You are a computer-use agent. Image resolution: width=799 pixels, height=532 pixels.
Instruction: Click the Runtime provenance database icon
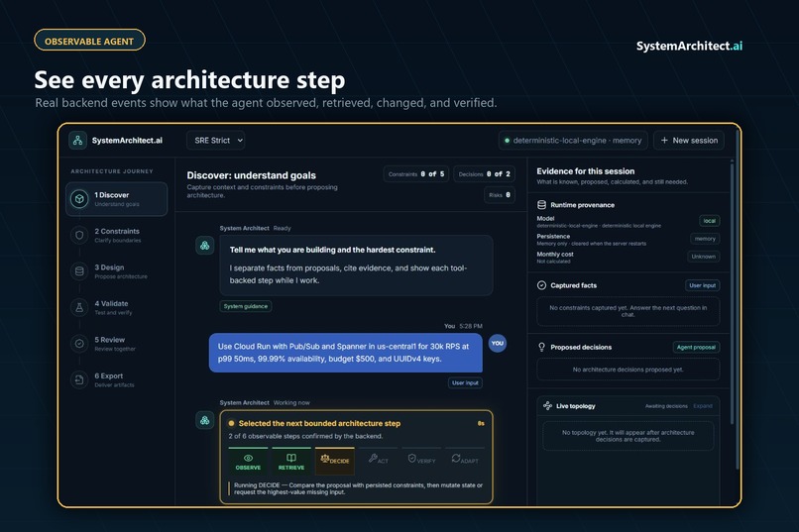point(541,205)
